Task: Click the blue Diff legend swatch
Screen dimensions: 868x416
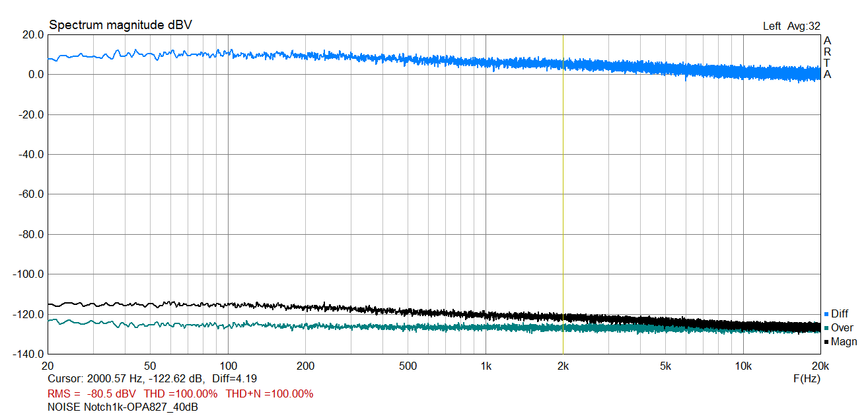Action: coord(826,314)
